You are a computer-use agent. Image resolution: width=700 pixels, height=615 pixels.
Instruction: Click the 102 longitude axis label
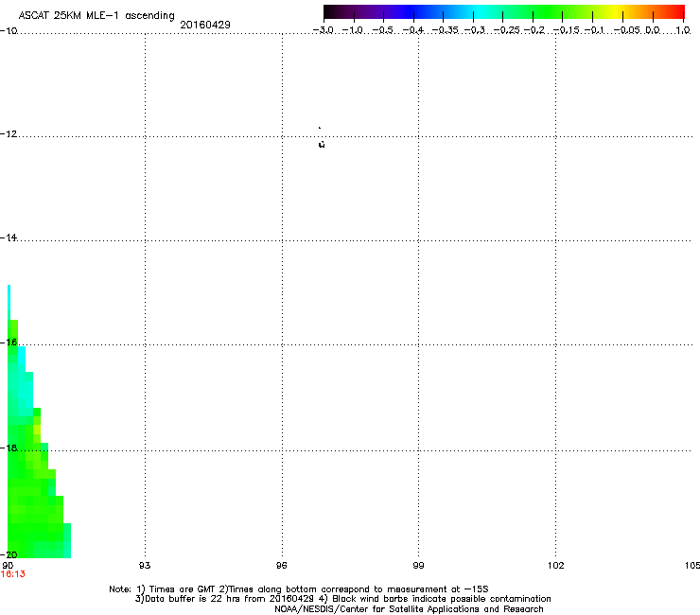coord(556,566)
